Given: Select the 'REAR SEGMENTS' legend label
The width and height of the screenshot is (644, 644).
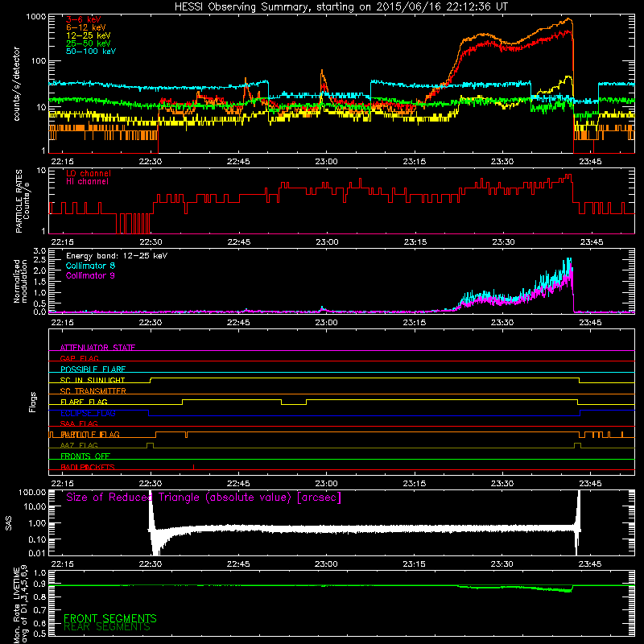Looking at the screenshot, I should (x=107, y=627).
